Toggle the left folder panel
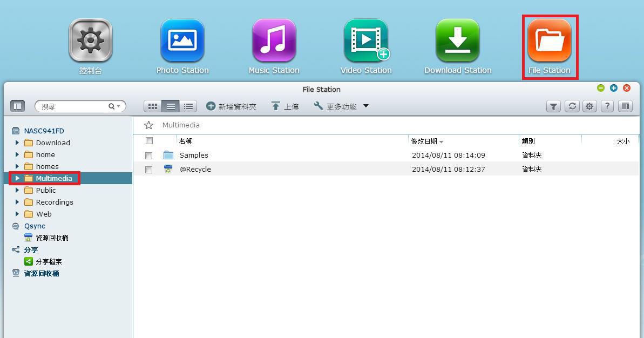The height and width of the screenshot is (338, 644). [17, 106]
